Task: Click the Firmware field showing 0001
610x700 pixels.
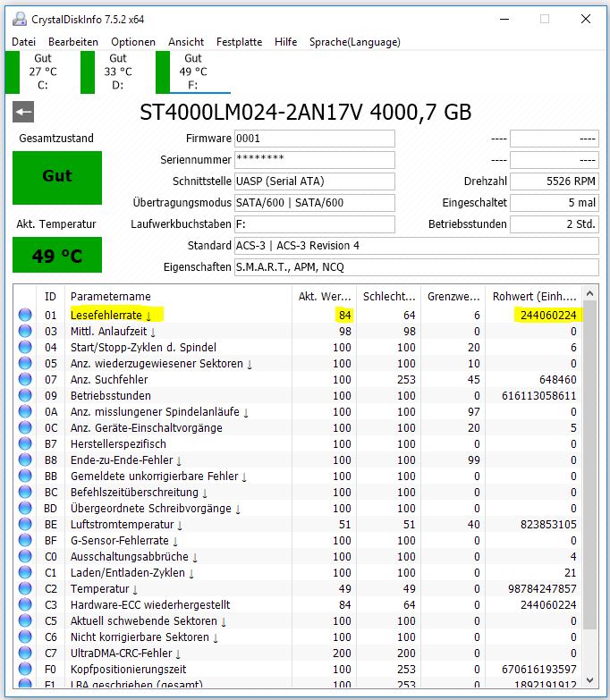Action: [x=315, y=139]
